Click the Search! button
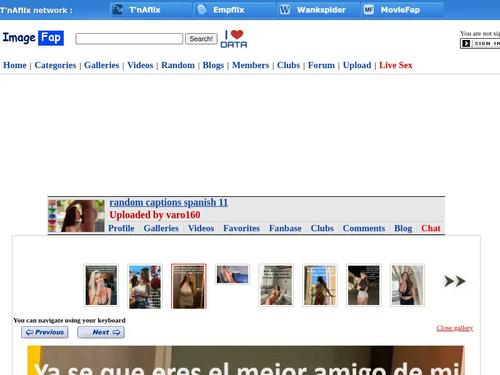This screenshot has width=500, height=375. click(x=201, y=39)
